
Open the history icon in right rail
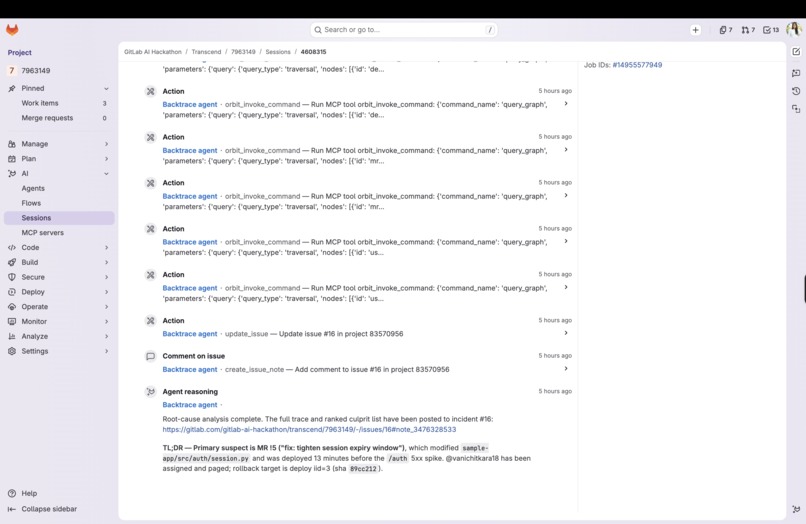[796, 91]
